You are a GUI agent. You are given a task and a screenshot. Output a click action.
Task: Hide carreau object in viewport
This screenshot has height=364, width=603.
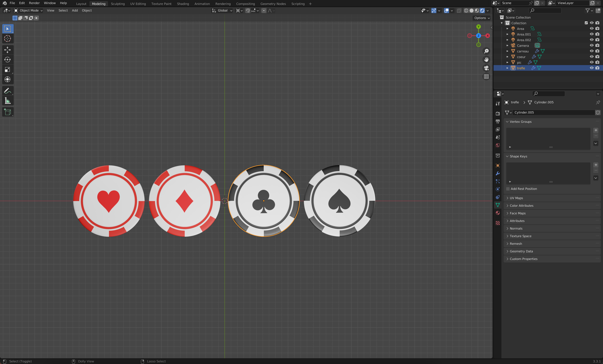pos(592,51)
